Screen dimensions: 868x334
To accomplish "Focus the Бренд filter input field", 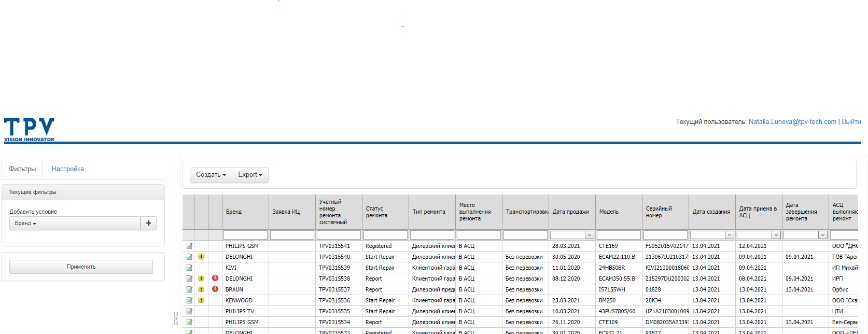I will click(x=245, y=235).
